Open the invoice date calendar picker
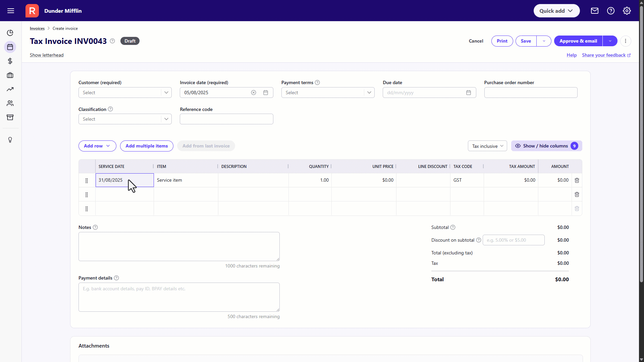 pyautogui.click(x=266, y=93)
